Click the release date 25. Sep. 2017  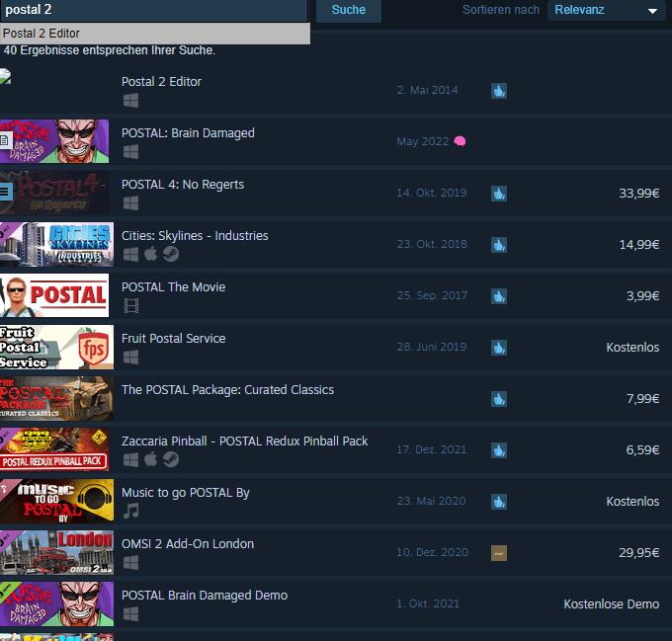[x=432, y=295]
